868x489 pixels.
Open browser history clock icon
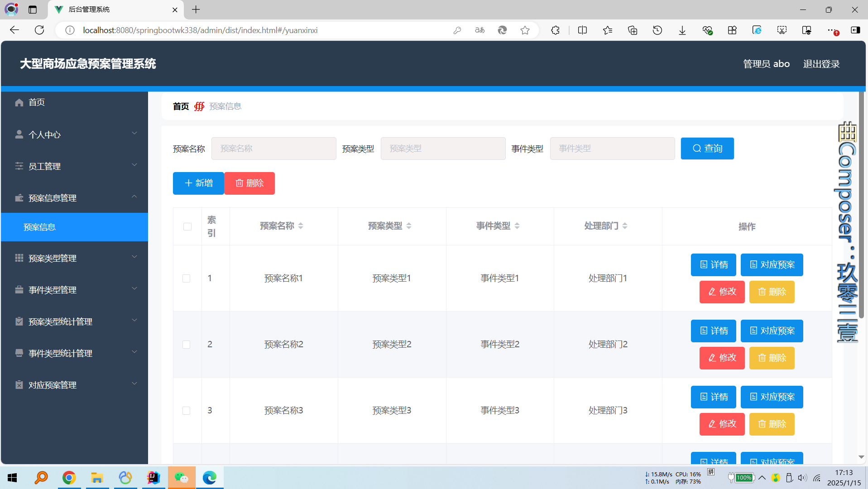(657, 30)
